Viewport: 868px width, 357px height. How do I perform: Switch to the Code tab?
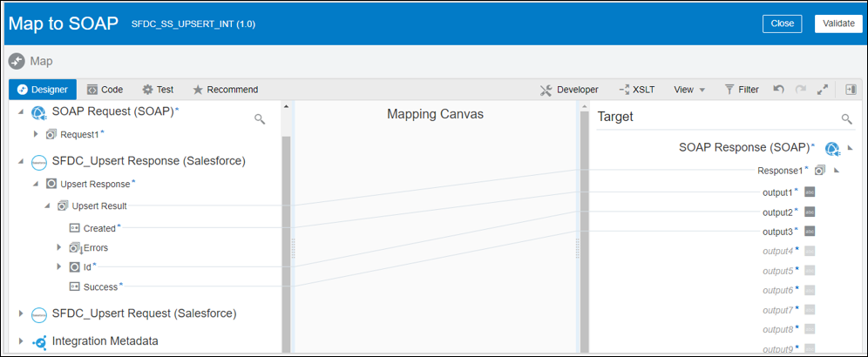tap(105, 90)
